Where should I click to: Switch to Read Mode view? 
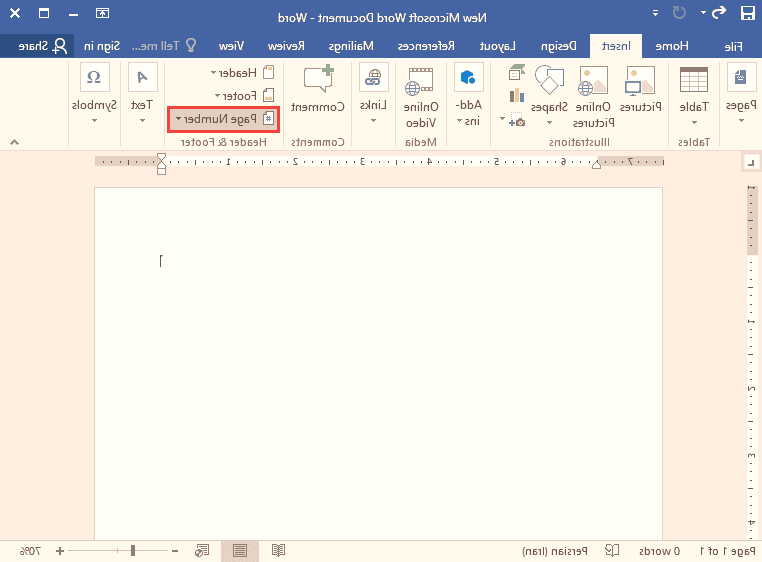point(278,550)
